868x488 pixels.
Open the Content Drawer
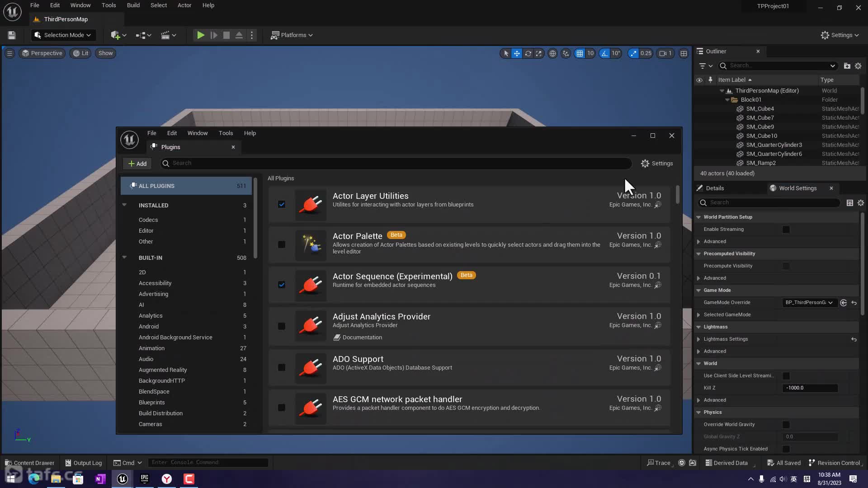29,463
